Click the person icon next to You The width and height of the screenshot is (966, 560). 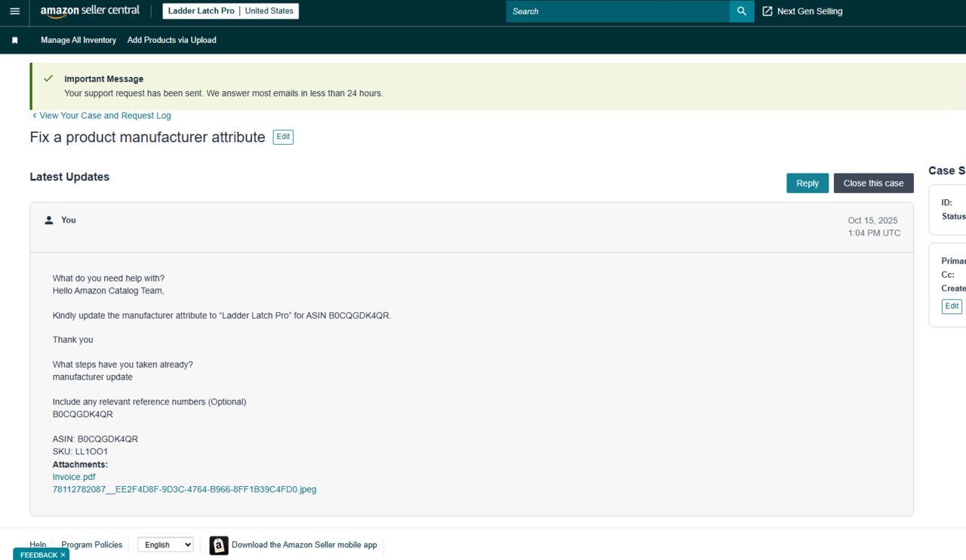[x=48, y=220]
